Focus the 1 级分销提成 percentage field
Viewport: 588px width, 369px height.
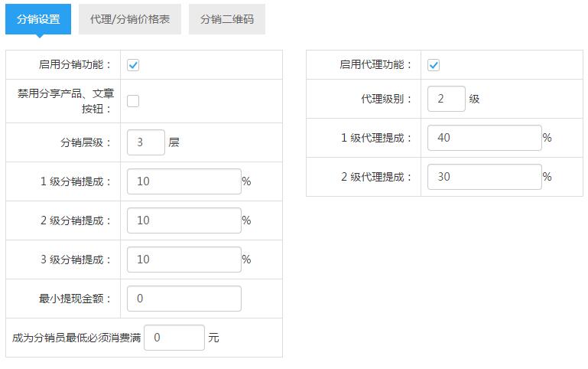pyautogui.click(x=184, y=181)
